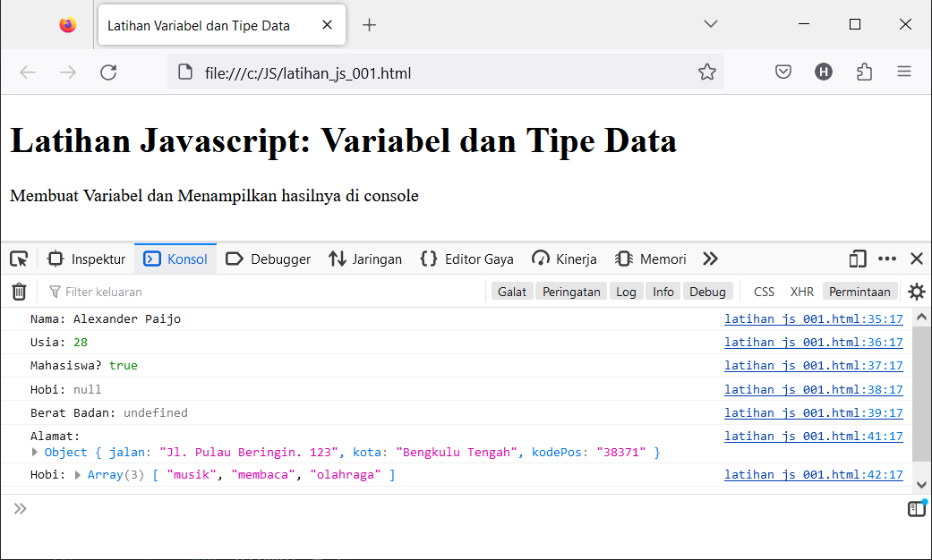
Task: Switch to the Editor Gaya tab
Action: 467,259
